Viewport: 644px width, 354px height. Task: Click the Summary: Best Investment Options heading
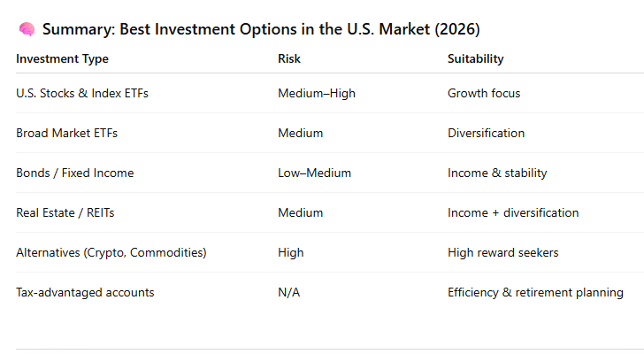[x=261, y=30]
